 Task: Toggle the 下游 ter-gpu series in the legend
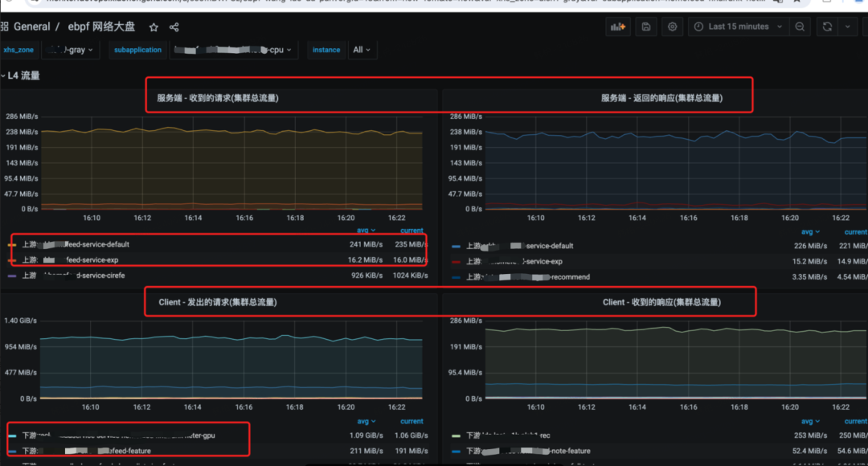[118, 435]
